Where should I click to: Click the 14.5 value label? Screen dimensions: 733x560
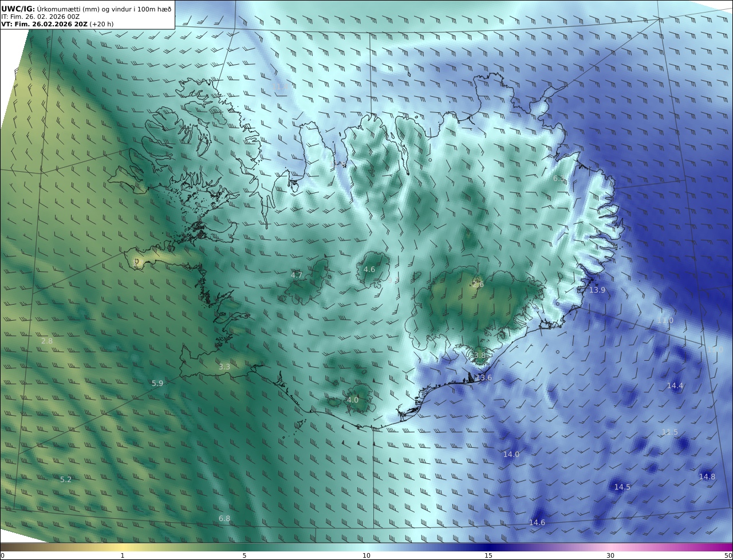pos(622,487)
